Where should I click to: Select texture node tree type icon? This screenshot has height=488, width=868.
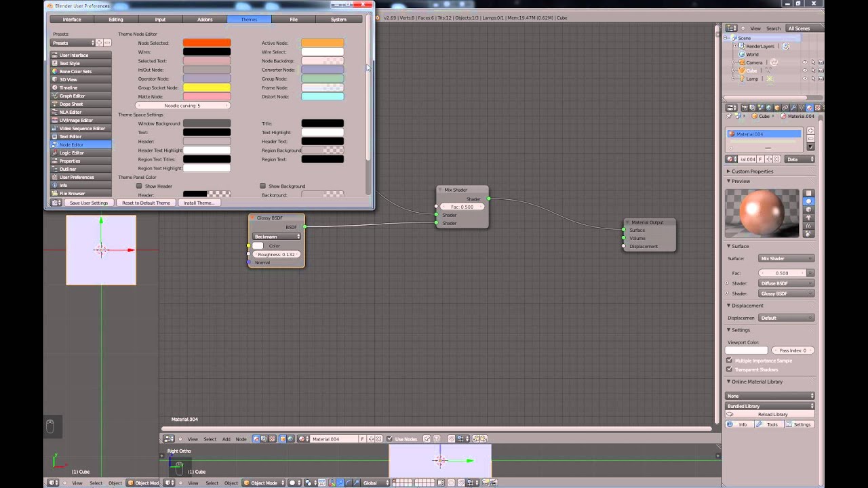272,439
